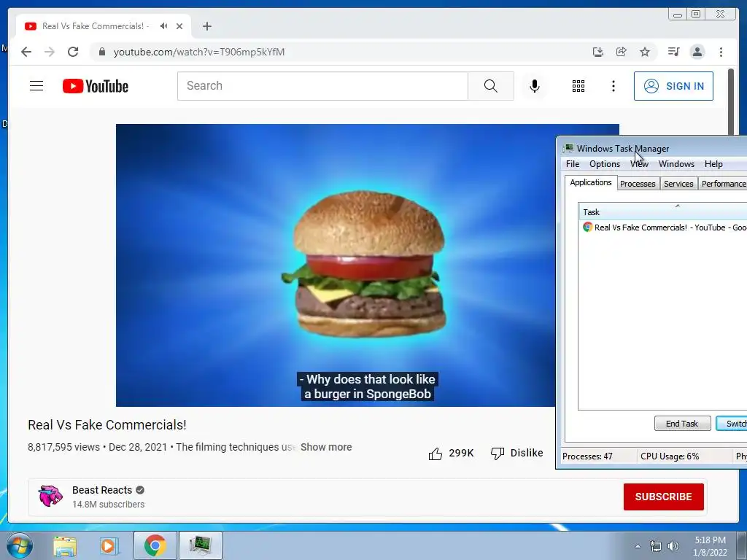Click End Task button

[x=682, y=424]
